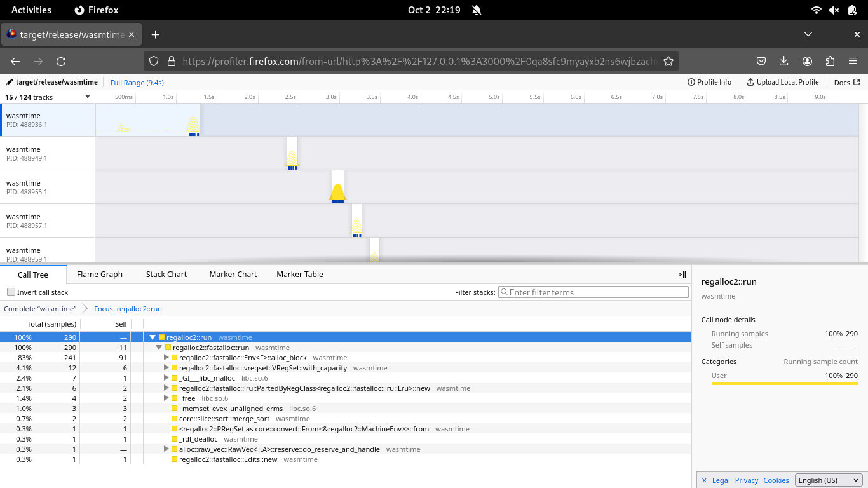This screenshot has width=868, height=488.
Task: Click the Filter stacks input field
Action: tap(593, 292)
